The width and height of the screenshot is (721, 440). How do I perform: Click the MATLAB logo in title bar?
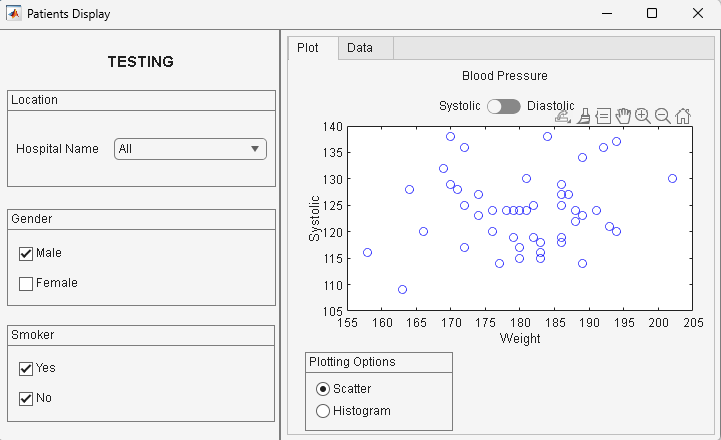point(14,14)
